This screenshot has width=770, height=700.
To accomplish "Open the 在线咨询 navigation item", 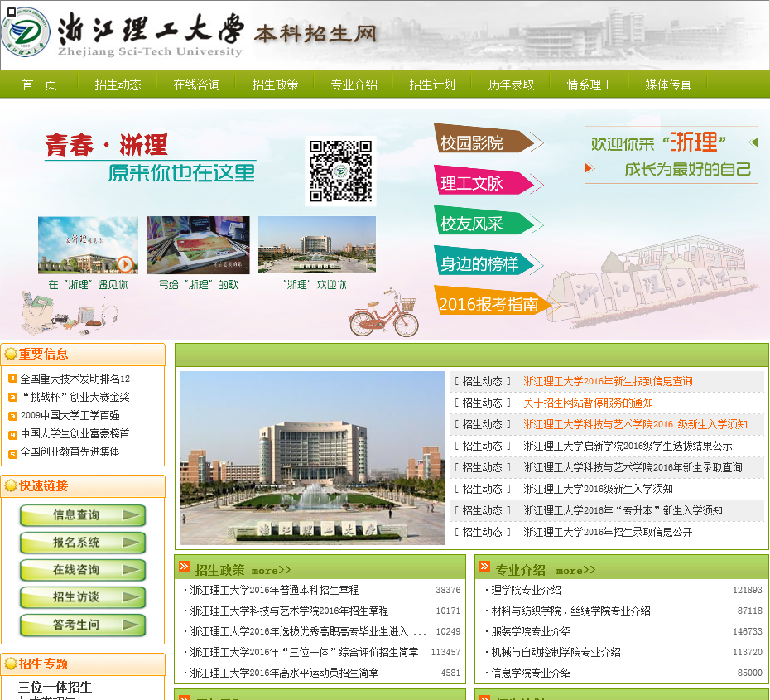I will coord(196,84).
